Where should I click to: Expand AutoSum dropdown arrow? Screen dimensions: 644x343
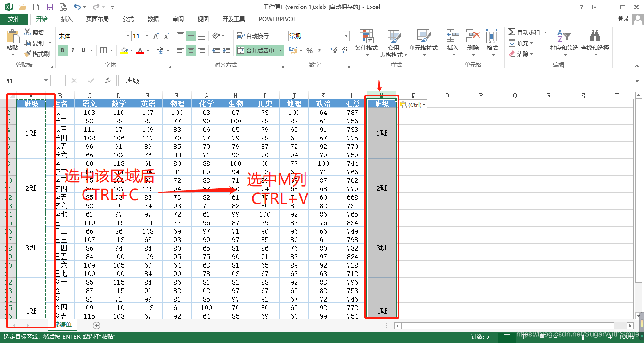[545, 32]
